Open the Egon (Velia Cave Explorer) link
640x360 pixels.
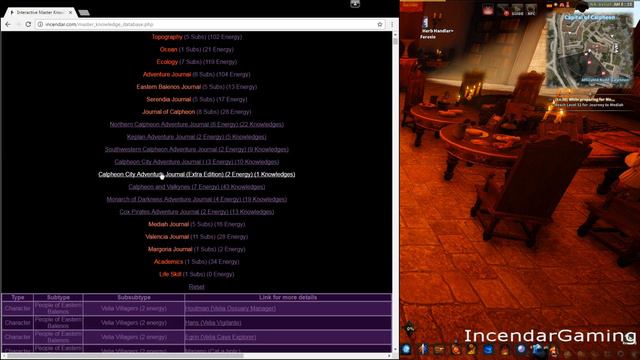click(x=220, y=337)
